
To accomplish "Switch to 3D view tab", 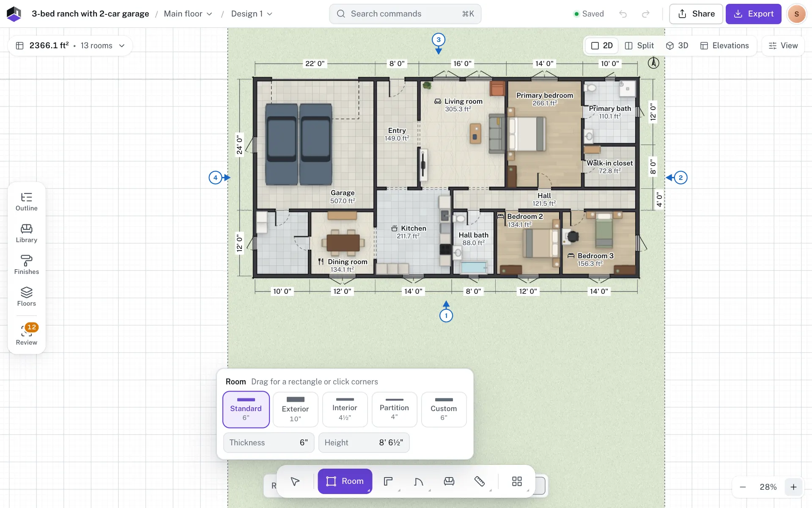I will (677, 46).
